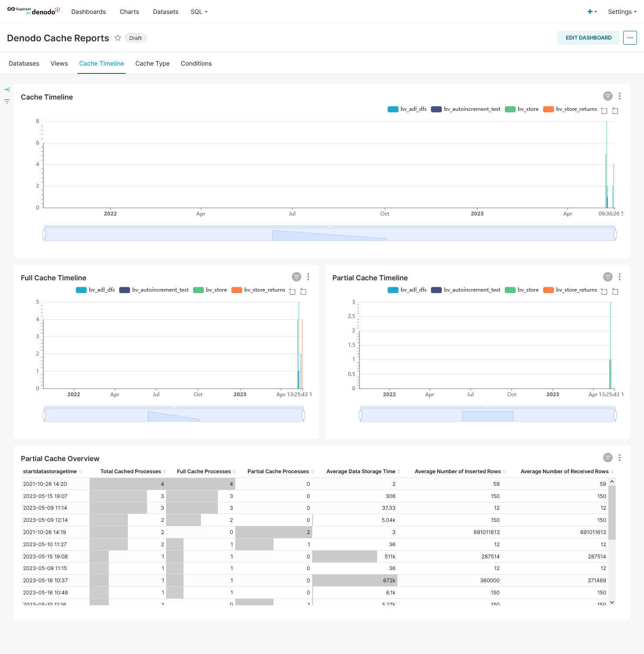Show applied filters on Cache Timeline chart
This screenshot has width=644, height=654.
click(x=608, y=96)
